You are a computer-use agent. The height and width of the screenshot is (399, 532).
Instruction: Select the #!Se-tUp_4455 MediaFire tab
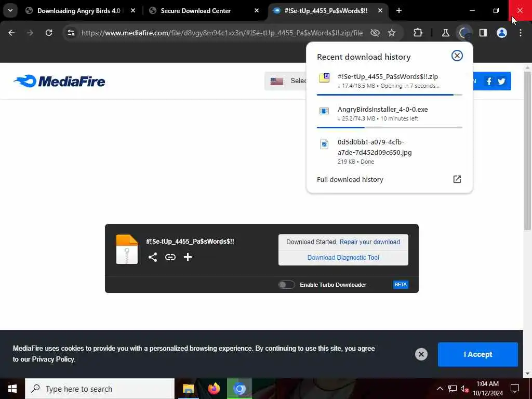tap(326, 10)
